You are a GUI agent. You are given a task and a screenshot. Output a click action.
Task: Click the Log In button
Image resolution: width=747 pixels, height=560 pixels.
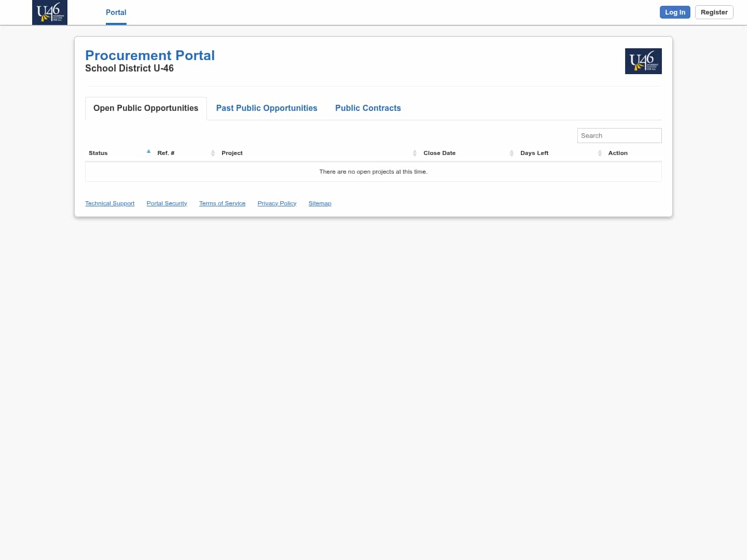coord(675,12)
